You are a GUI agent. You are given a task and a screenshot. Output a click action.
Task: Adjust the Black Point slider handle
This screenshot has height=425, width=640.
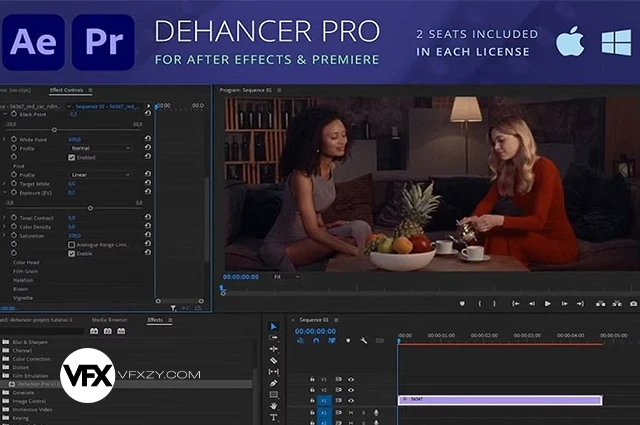click(x=54, y=130)
